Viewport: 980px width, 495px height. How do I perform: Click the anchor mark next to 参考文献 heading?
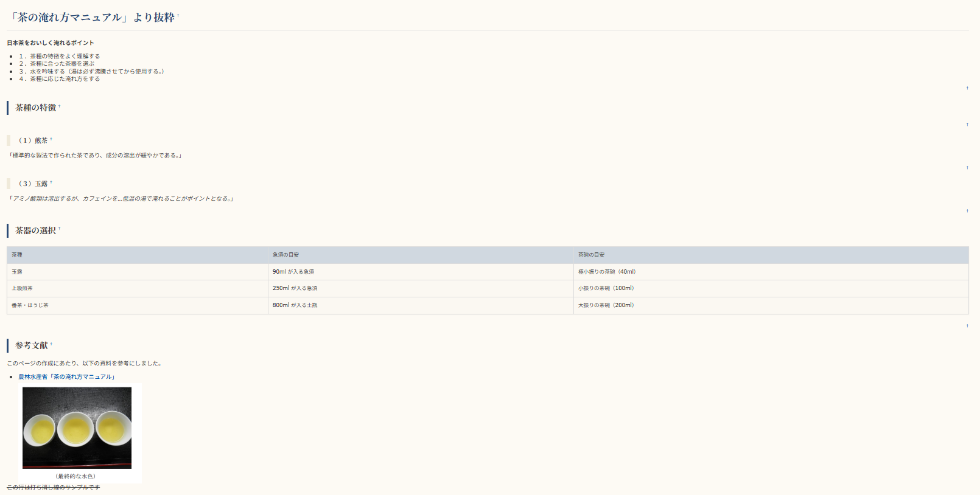[51, 344]
